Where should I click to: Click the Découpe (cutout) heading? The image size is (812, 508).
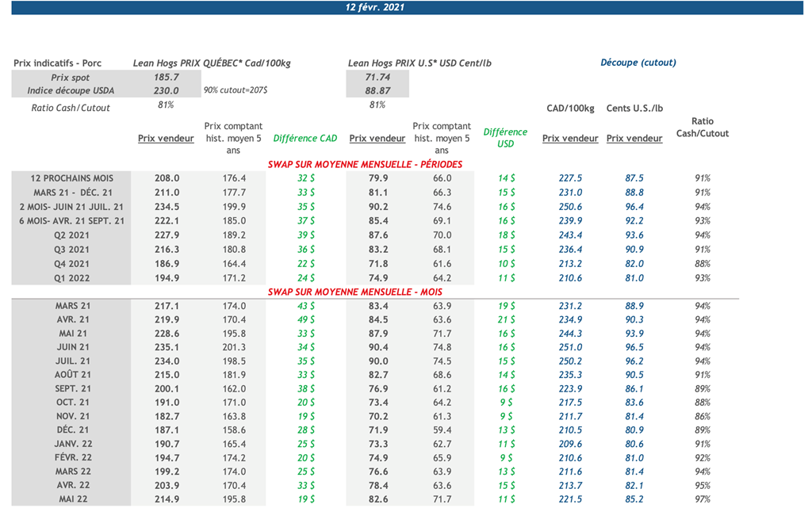pyautogui.click(x=638, y=63)
